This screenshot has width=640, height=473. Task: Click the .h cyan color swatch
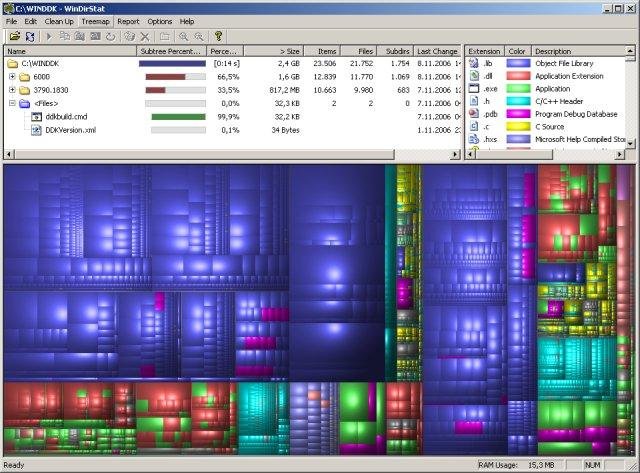coord(518,101)
